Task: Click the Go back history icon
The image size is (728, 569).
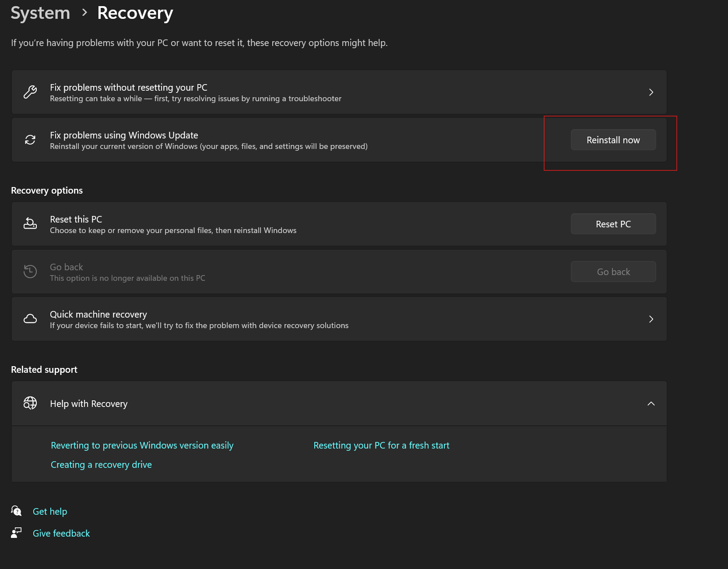Action: 30,271
